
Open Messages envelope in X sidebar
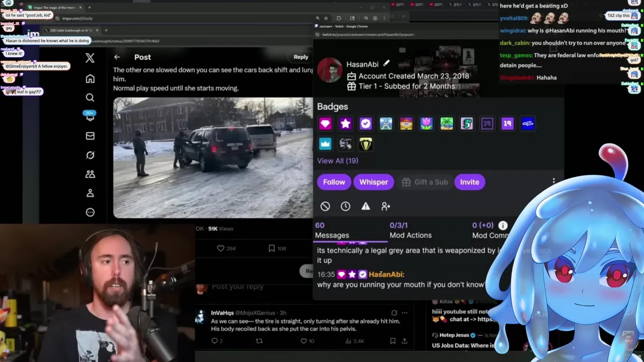[90, 136]
